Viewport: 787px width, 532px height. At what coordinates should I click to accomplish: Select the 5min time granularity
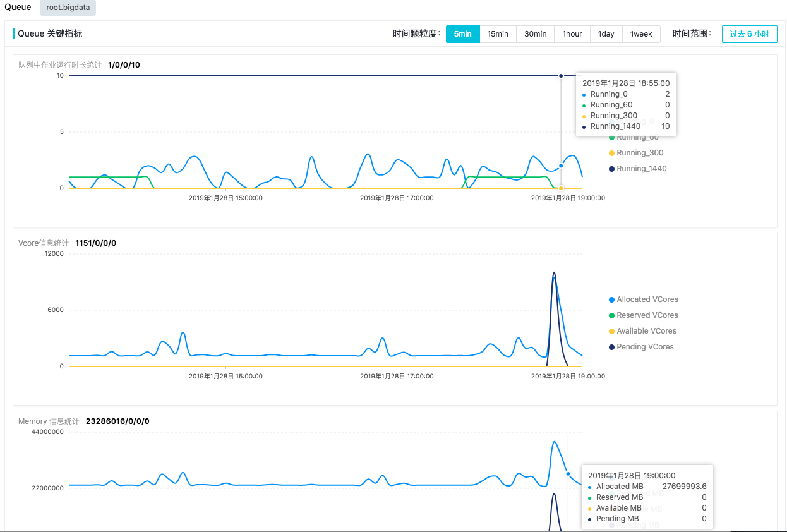463,34
